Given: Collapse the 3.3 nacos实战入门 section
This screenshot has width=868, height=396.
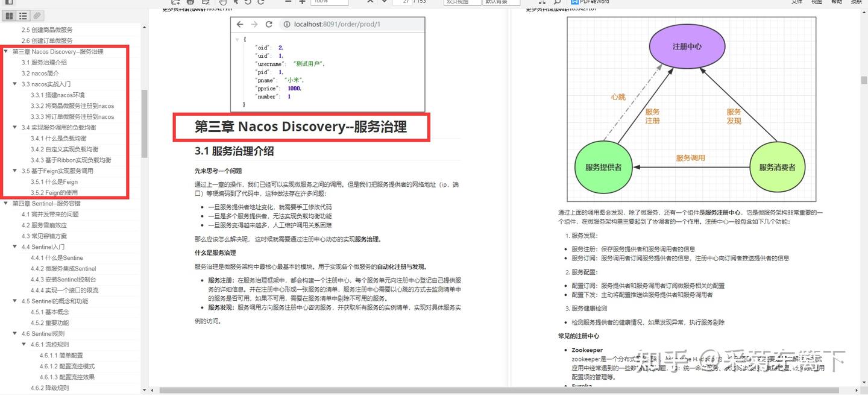Looking at the screenshot, I should (x=15, y=84).
